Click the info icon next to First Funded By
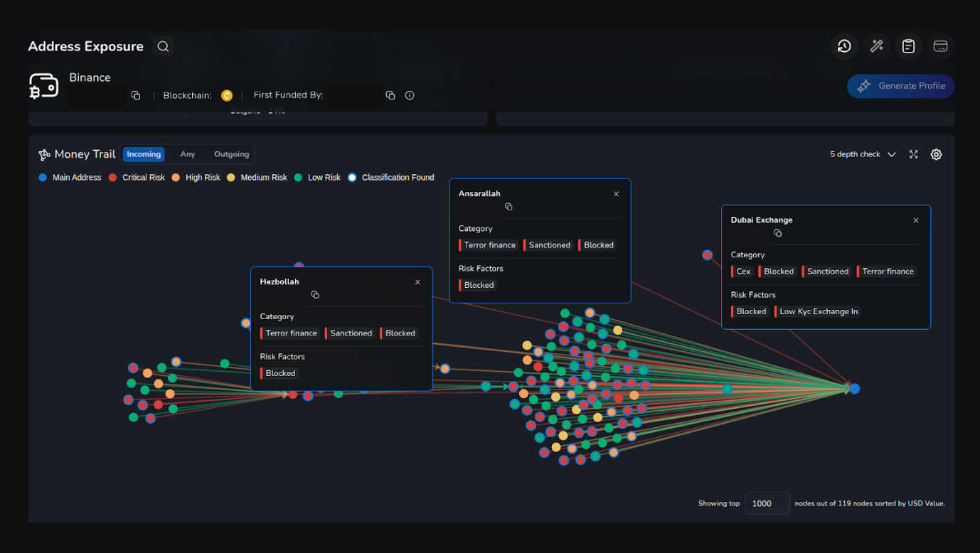The image size is (980, 553). [410, 95]
